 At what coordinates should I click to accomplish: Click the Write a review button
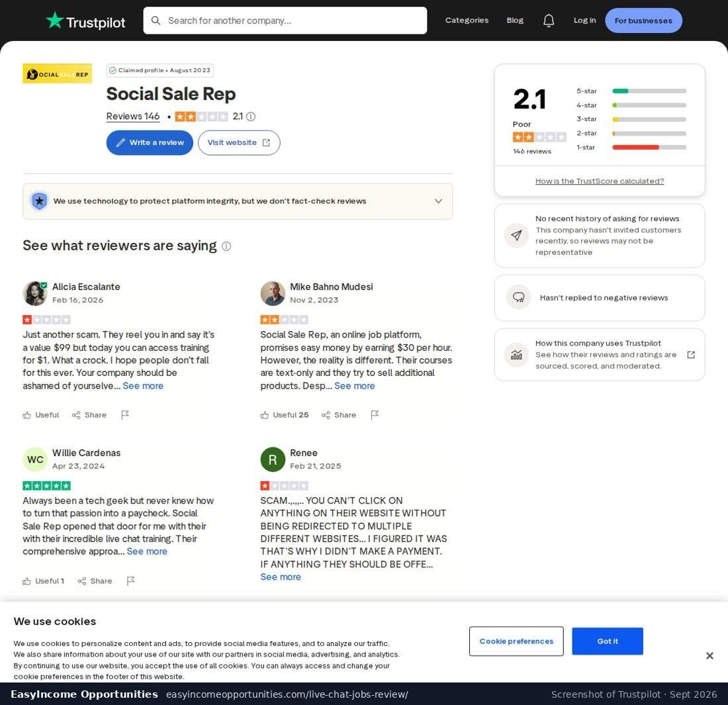pyautogui.click(x=150, y=142)
